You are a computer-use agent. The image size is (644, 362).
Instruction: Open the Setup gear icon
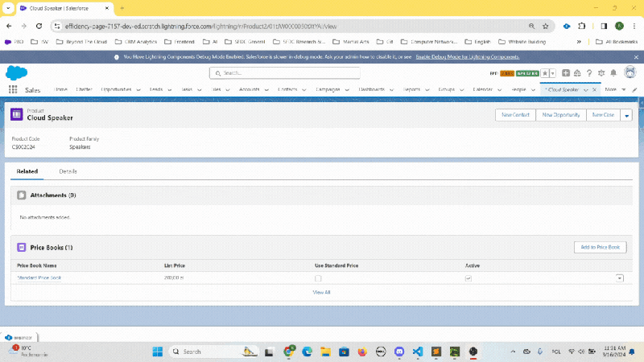601,73
